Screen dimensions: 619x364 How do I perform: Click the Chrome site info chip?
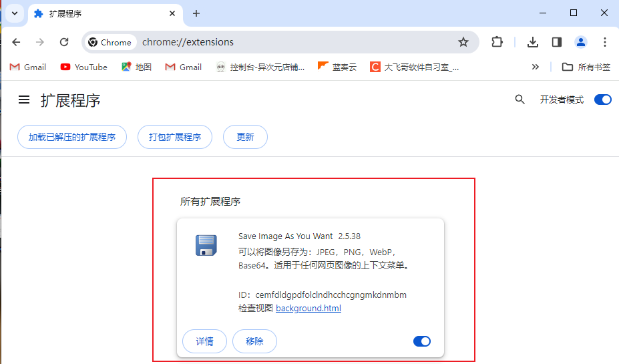point(110,42)
